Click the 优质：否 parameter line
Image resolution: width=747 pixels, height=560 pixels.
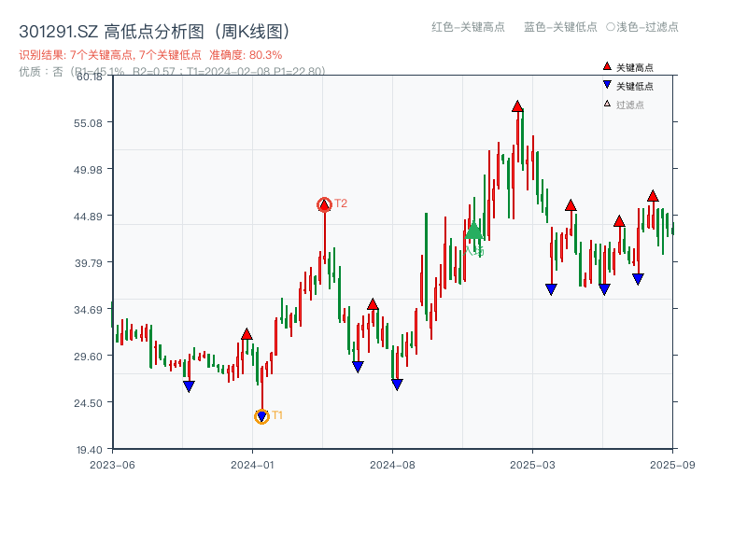point(168,71)
